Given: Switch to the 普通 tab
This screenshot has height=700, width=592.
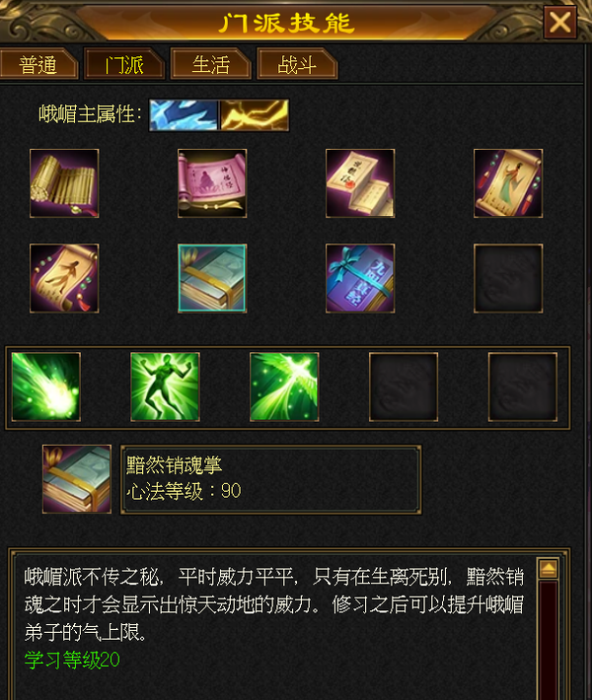Looking at the screenshot, I should coord(38,64).
